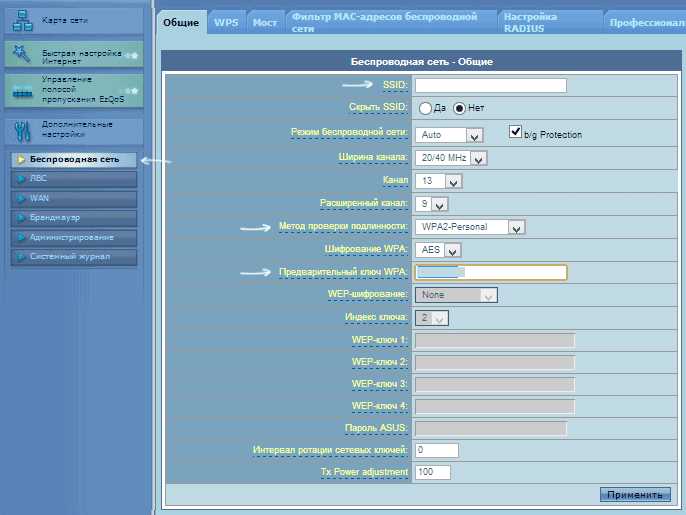Image resolution: width=686 pixels, height=515 pixels.
Task: Click the Tx Power adjustment field
Action: [433, 472]
